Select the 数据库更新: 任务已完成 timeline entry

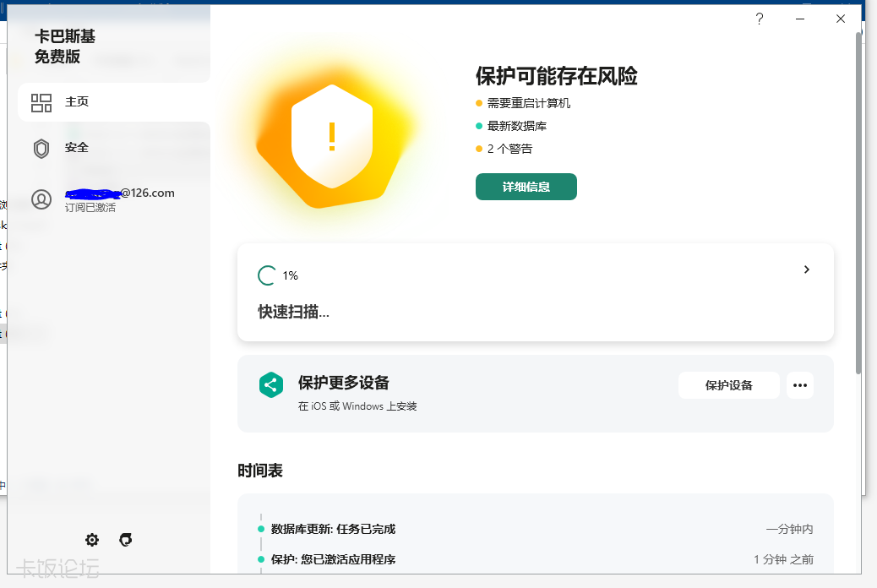pos(334,529)
